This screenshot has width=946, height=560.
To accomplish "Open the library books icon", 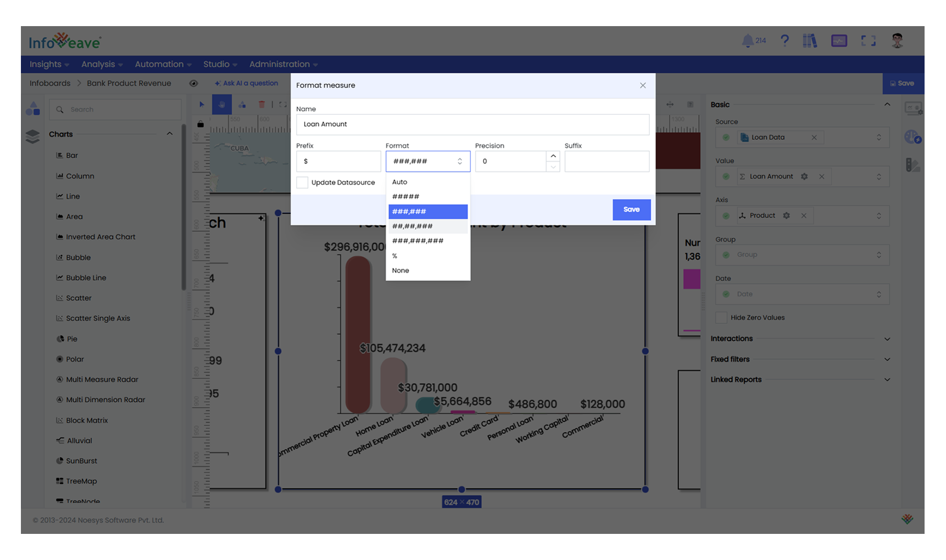I will point(810,41).
